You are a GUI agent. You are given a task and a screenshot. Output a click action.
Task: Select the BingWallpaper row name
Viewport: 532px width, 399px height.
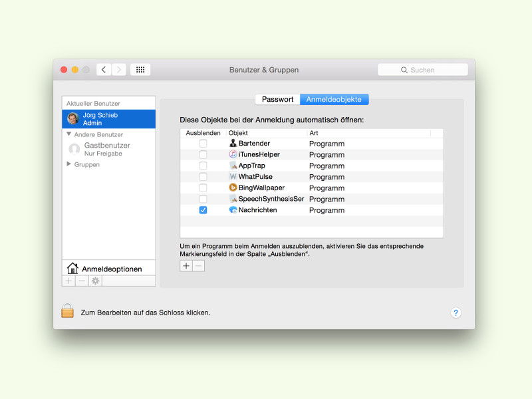point(261,188)
